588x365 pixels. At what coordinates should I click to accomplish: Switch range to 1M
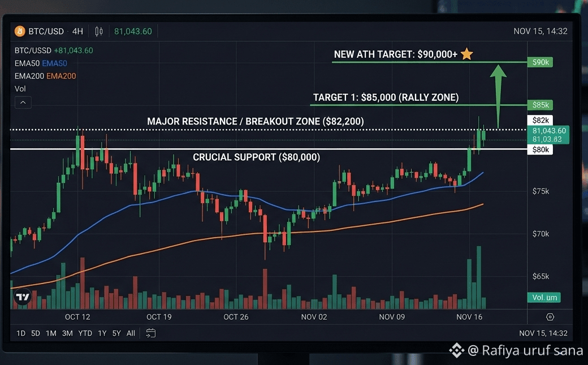click(51, 333)
